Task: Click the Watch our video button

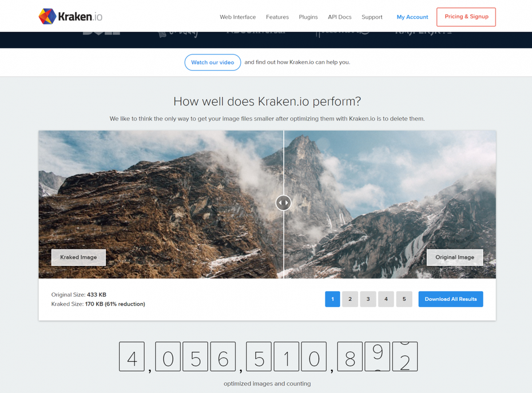Action: point(212,62)
